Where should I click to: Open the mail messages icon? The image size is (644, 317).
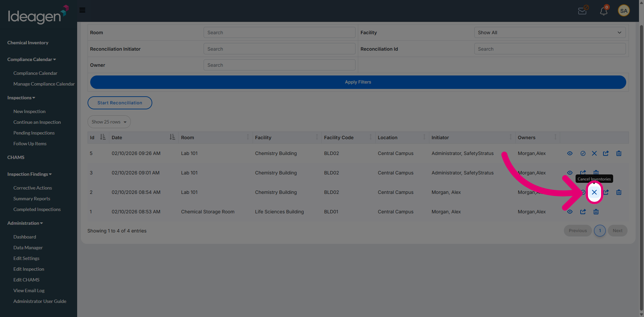[x=583, y=11]
